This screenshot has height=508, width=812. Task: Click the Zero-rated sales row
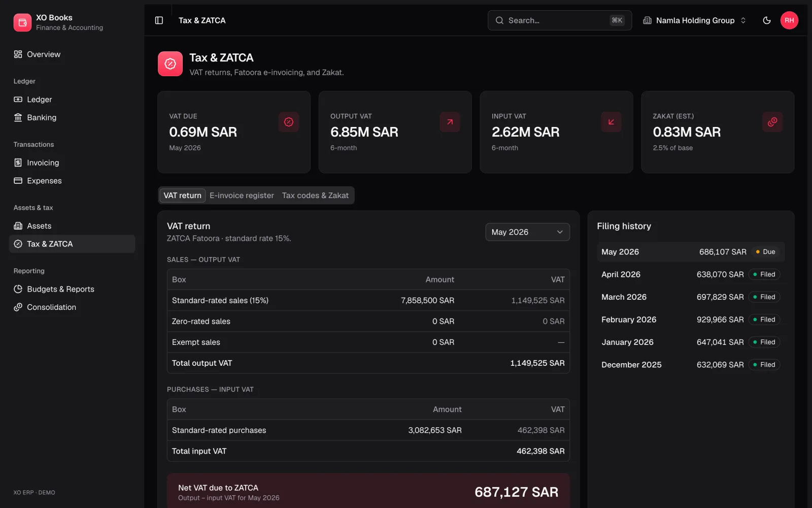click(368, 322)
